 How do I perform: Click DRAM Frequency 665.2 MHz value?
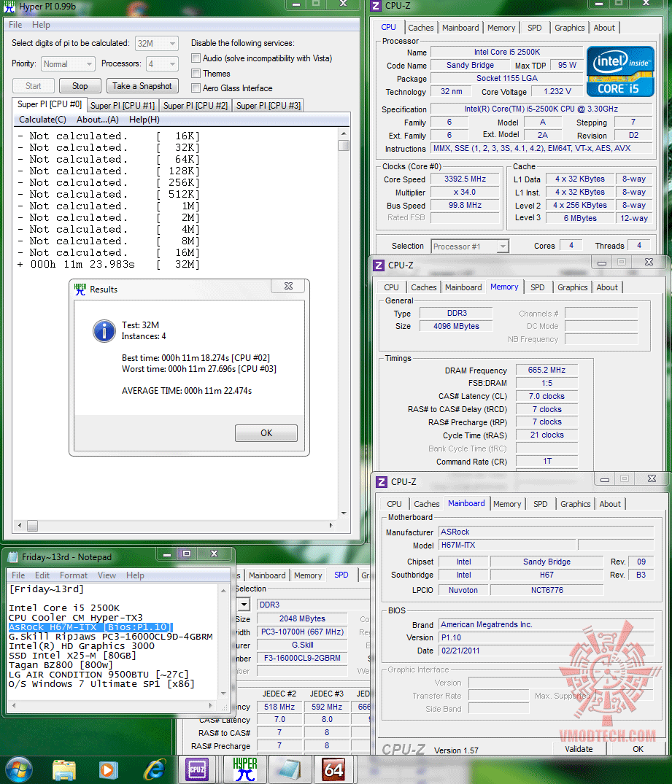pos(547,370)
